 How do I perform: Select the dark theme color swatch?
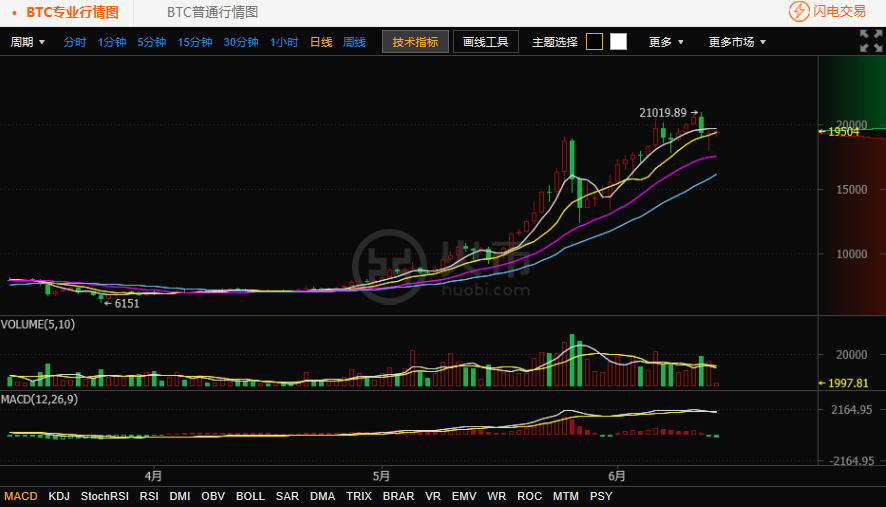coord(594,42)
